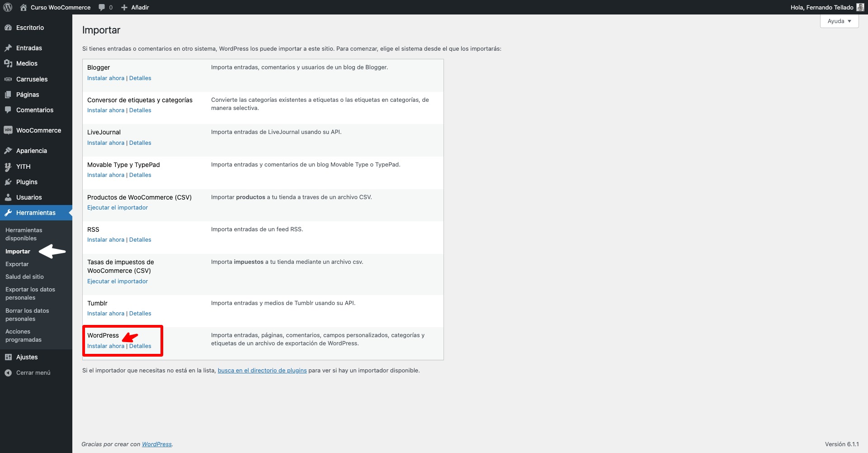View Detalles for LiveJournal importer
The height and width of the screenshot is (453, 868).
(x=140, y=143)
